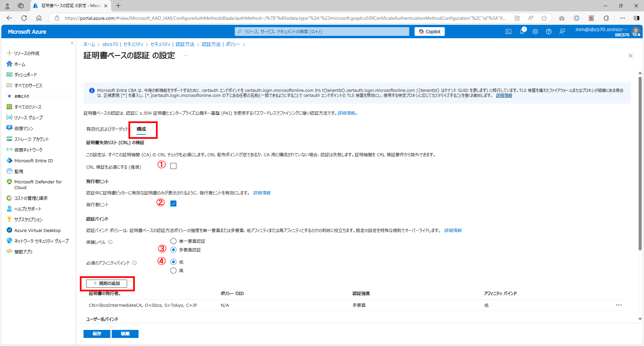Click セキュリティ | 認証方法 breadcrumb link
The height and width of the screenshot is (346, 644).
172,44
